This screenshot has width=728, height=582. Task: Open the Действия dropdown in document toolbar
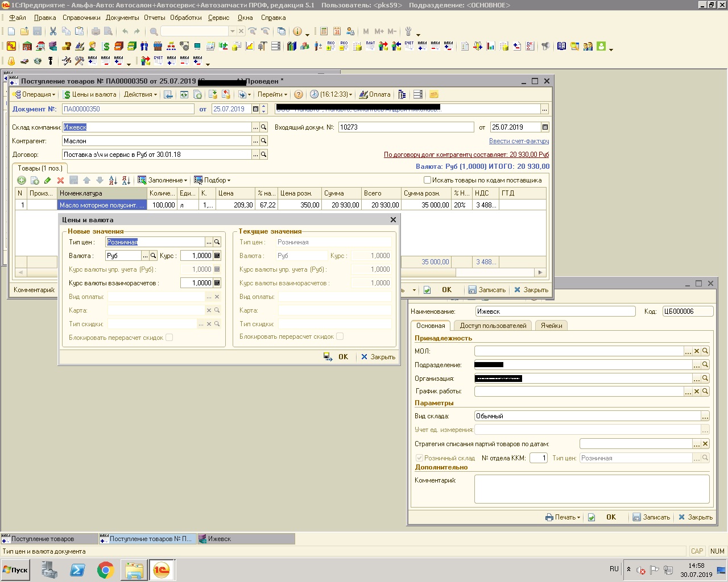coord(141,94)
